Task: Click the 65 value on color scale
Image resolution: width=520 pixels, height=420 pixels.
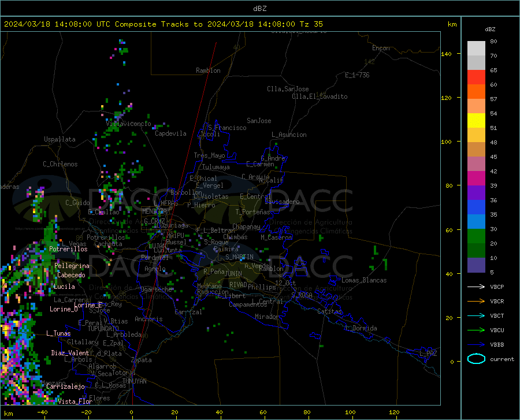Action: tap(493, 70)
